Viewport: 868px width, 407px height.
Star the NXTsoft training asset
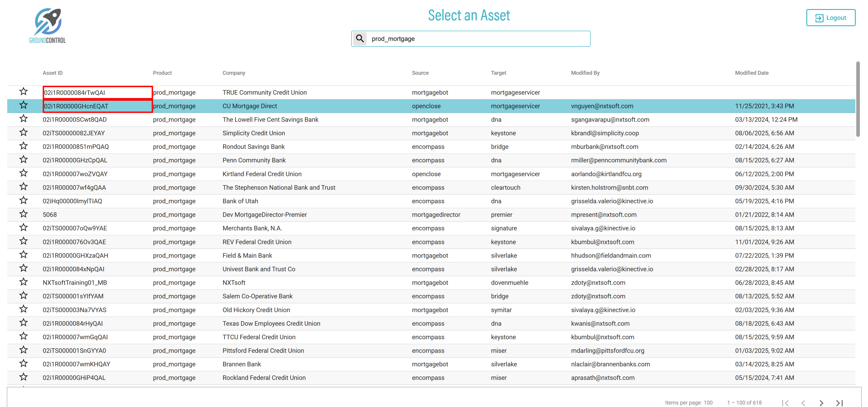[x=23, y=282]
